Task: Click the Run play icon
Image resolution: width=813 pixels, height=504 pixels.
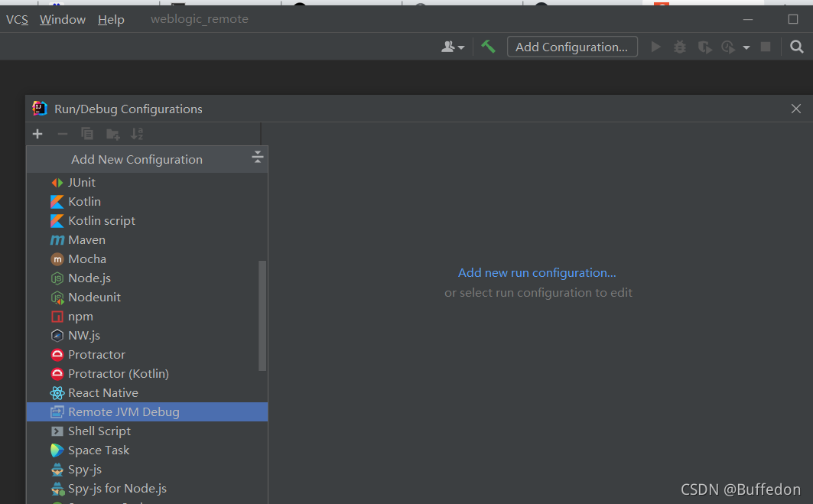Action: 656,47
